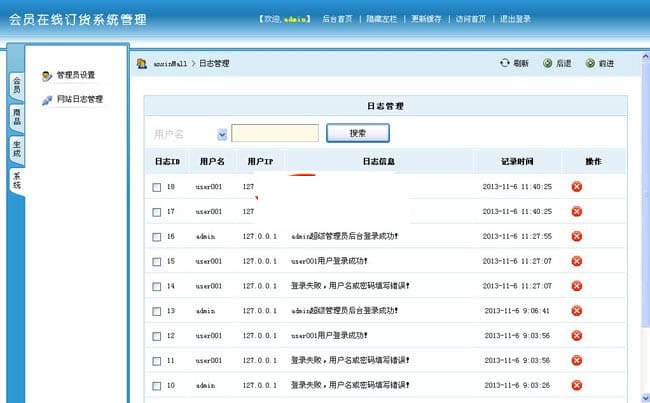Click the 前进 forward arrow icon

pyautogui.click(x=590, y=63)
